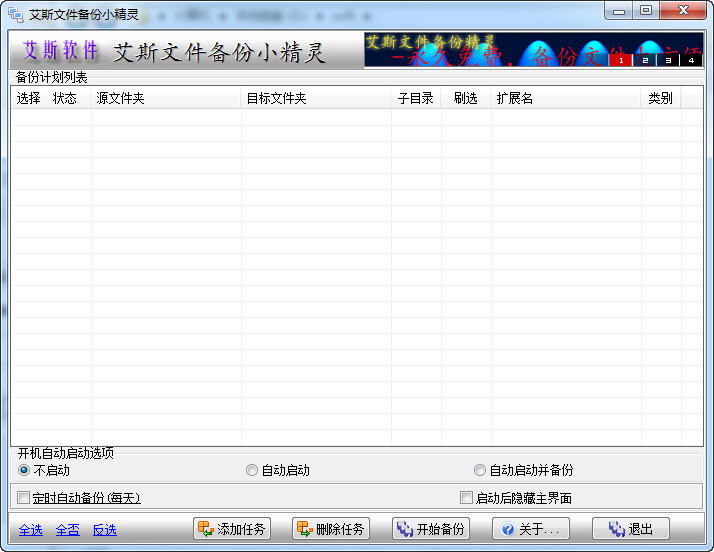Click the 类别 column header
714x552 pixels.
(x=661, y=98)
